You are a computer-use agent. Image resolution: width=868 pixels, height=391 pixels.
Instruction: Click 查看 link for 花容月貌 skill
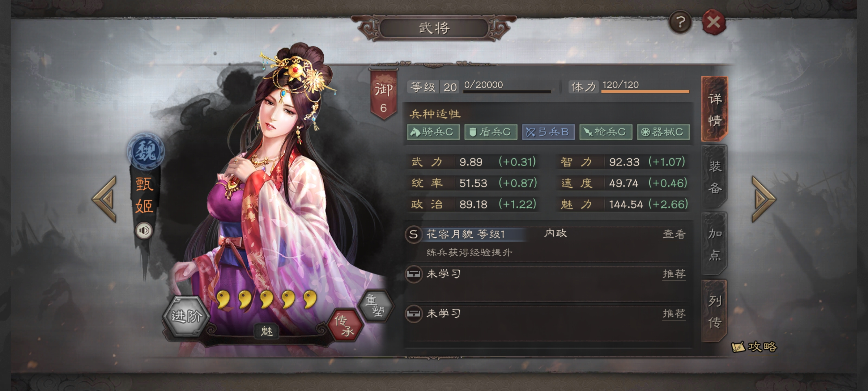click(674, 235)
